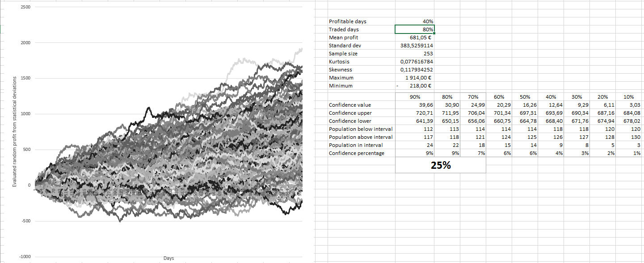Click population in interval value 3 in the 10% column

tap(629, 145)
